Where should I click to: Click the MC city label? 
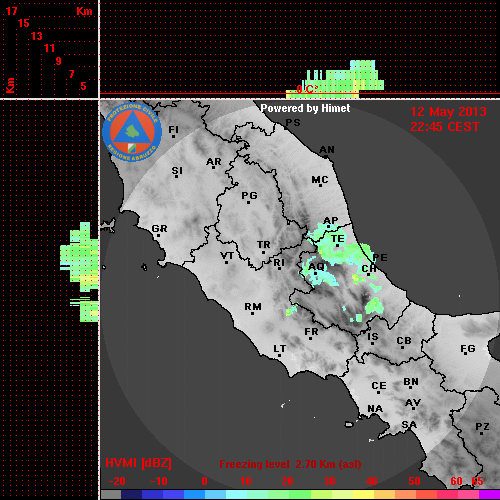pos(320,180)
